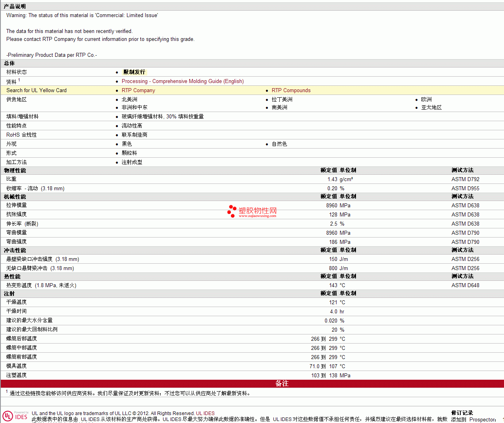Click the 103 到 138 MPa injection value
504x423 pixels.
point(331,375)
